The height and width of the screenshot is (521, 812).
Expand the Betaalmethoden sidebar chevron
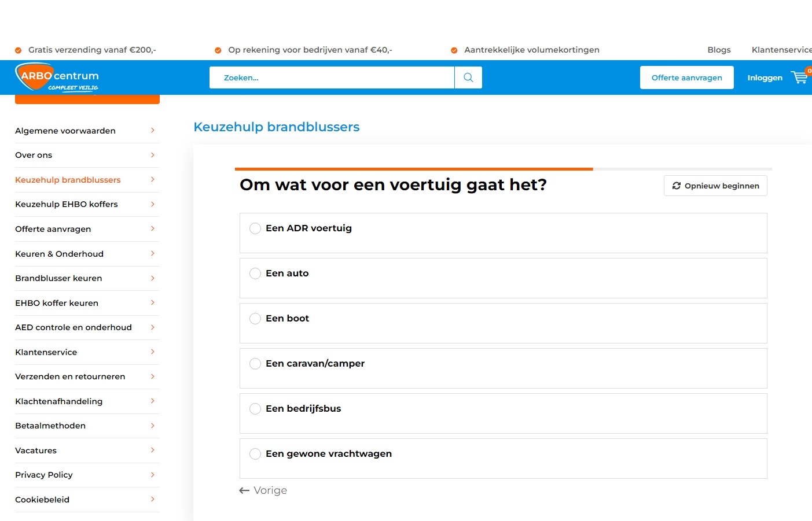[153, 426]
